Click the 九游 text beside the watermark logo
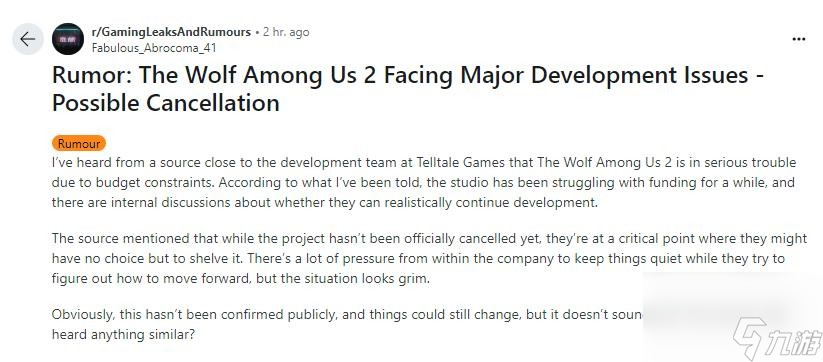823x362 pixels. pyautogui.click(x=794, y=342)
